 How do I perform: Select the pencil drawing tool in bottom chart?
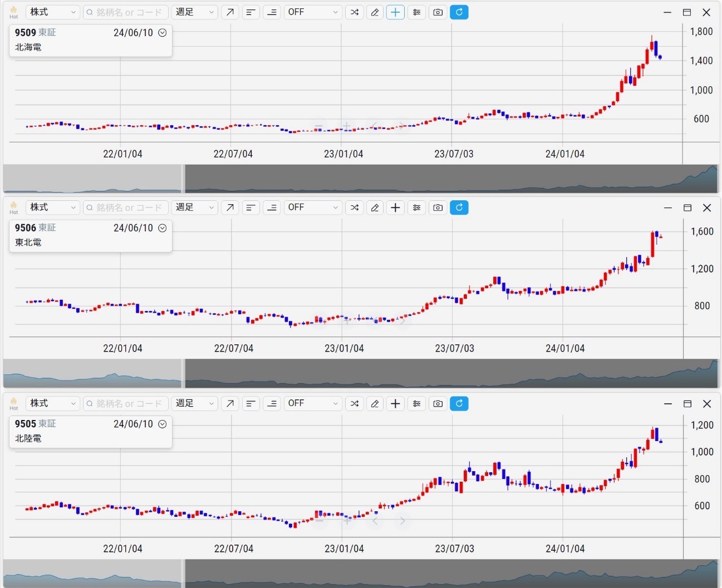point(375,403)
